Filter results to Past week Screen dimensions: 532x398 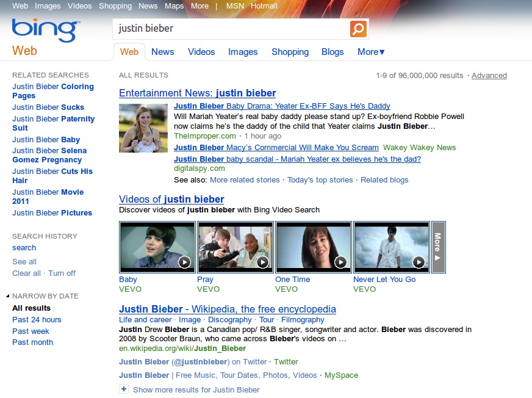click(31, 331)
